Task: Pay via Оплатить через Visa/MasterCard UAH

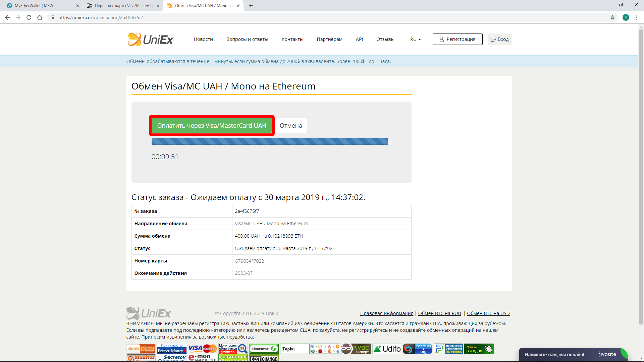Action: 212,126
